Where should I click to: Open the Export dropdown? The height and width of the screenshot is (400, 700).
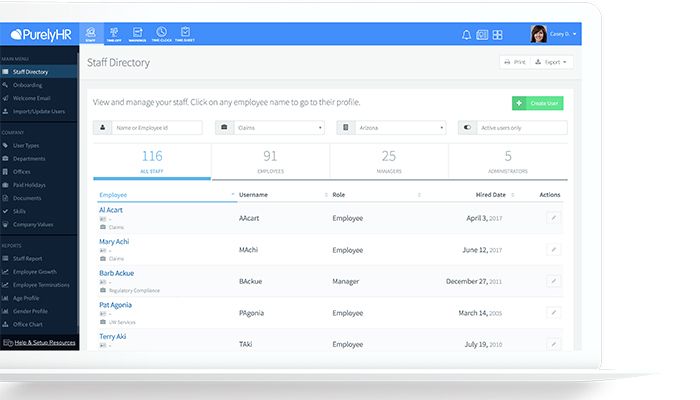(x=552, y=62)
